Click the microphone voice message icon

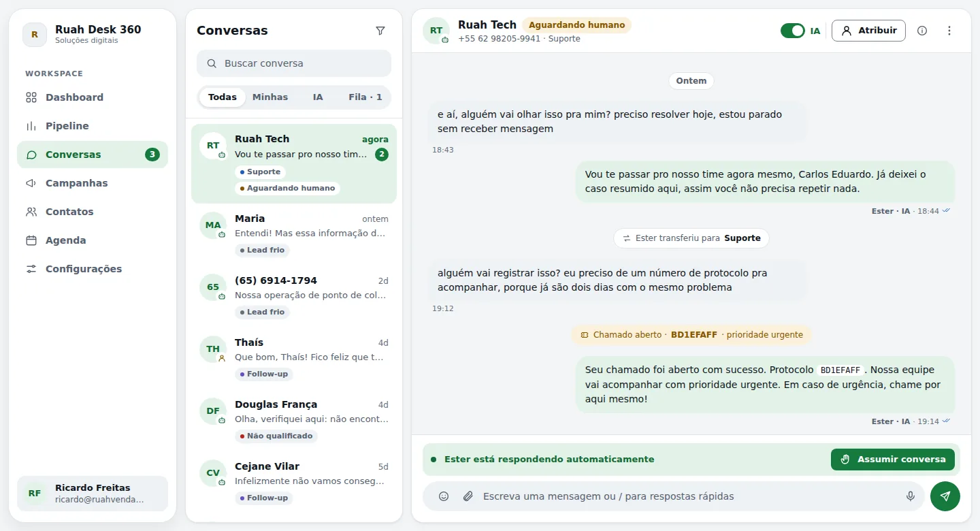pos(911,496)
